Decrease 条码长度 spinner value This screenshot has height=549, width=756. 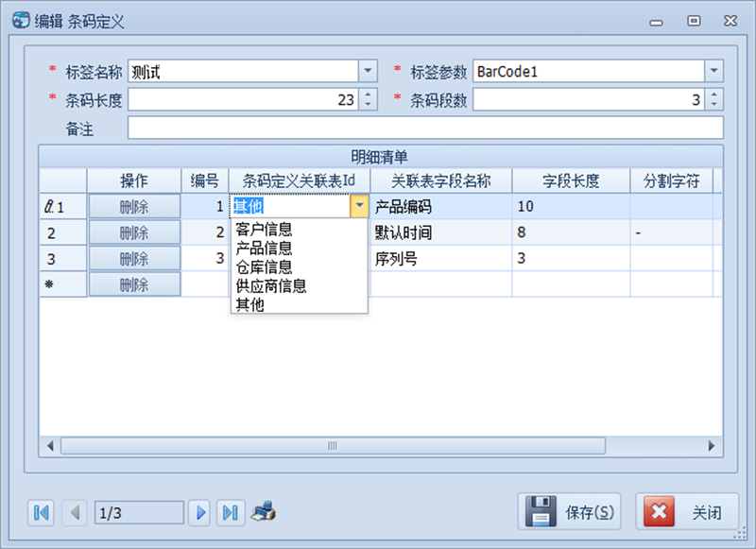point(368,105)
